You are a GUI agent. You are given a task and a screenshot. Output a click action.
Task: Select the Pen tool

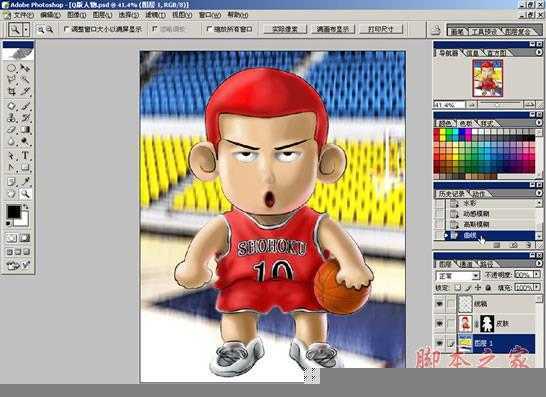pyautogui.click(x=11, y=167)
